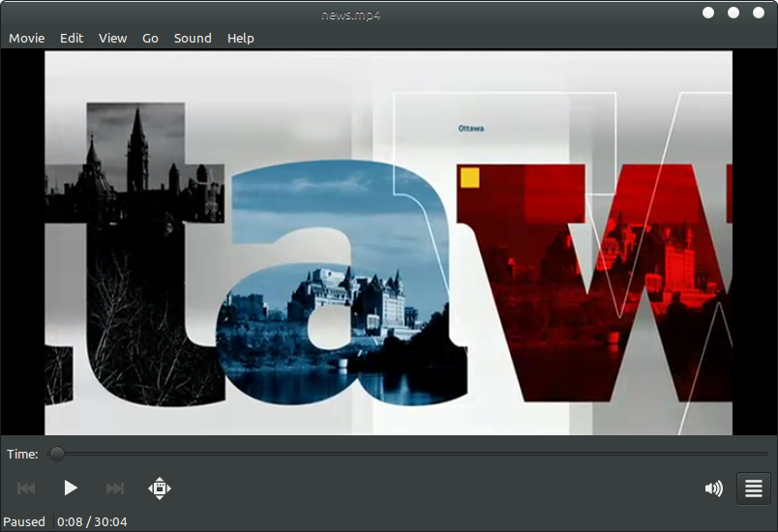Click the Paused status text
The height and width of the screenshot is (532, 778).
[x=24, y=521]
